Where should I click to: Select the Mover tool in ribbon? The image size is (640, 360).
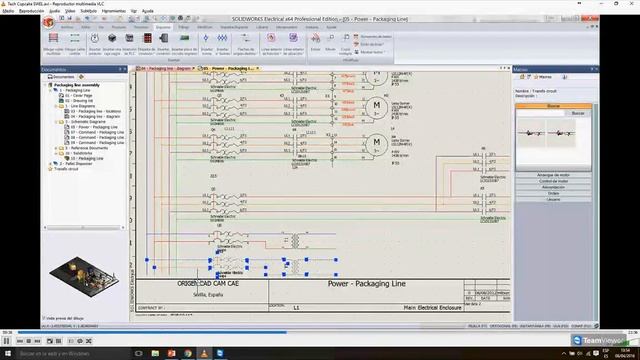(330, 42)
